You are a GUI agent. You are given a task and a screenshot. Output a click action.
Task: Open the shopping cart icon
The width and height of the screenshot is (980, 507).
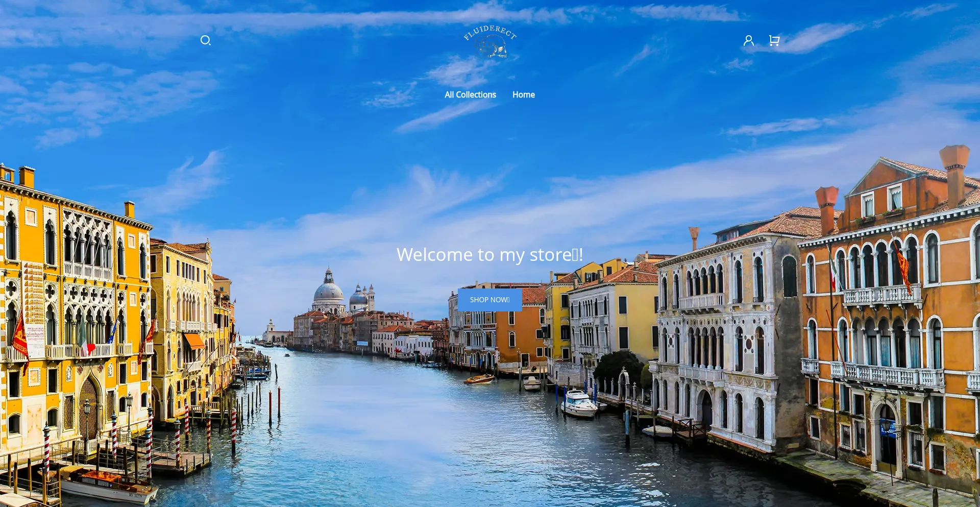click(774, 40)
